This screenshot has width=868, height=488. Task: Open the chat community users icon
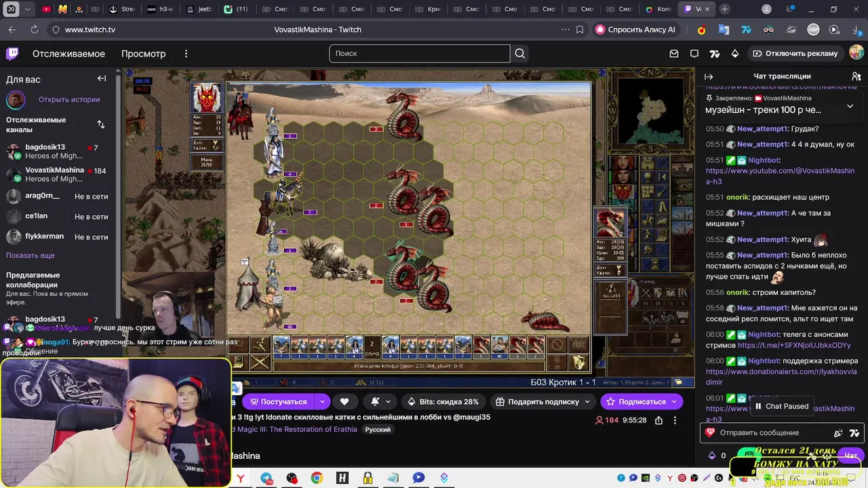[856, 77]
